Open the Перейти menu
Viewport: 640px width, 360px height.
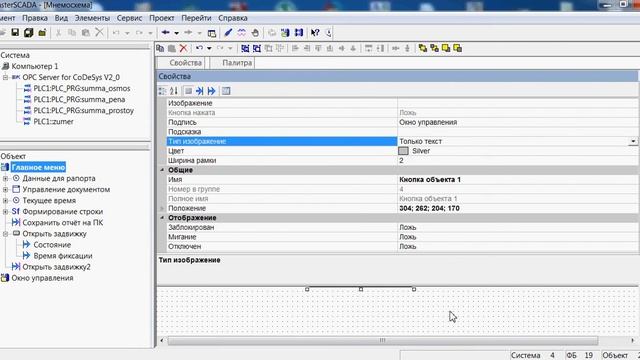point(196,18)
